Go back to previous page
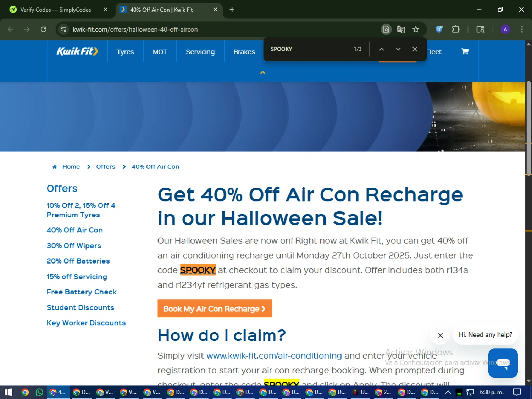Screen dimensions: 532x399 click(11, 29)
